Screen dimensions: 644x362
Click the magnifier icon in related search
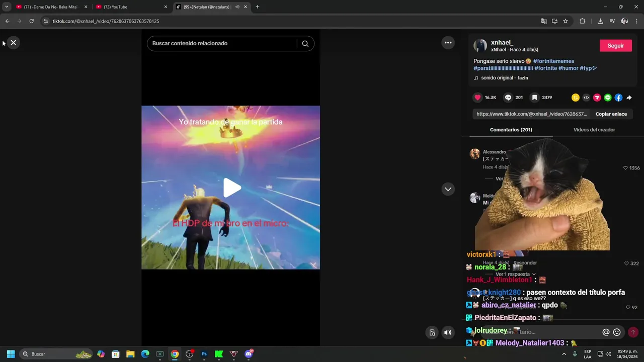(305, 44)
